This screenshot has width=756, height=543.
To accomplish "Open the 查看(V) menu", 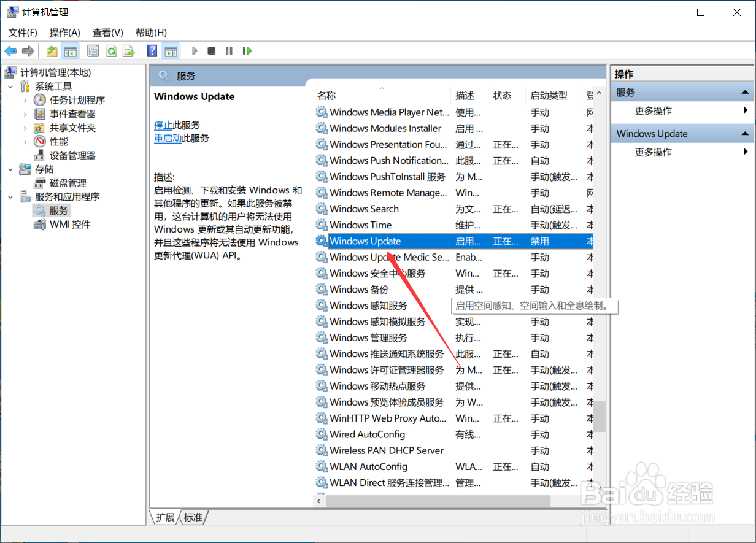I will tap(108, 33).
